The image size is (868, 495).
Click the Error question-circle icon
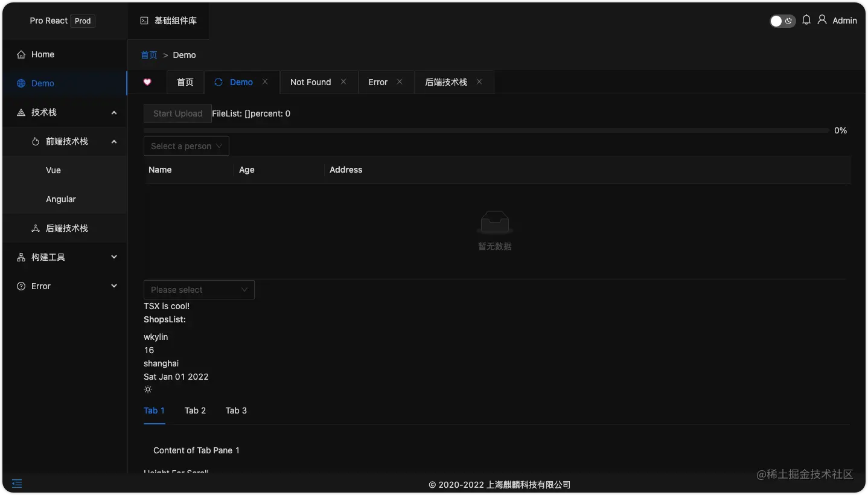pyautogui.click(x=21, y=286)
